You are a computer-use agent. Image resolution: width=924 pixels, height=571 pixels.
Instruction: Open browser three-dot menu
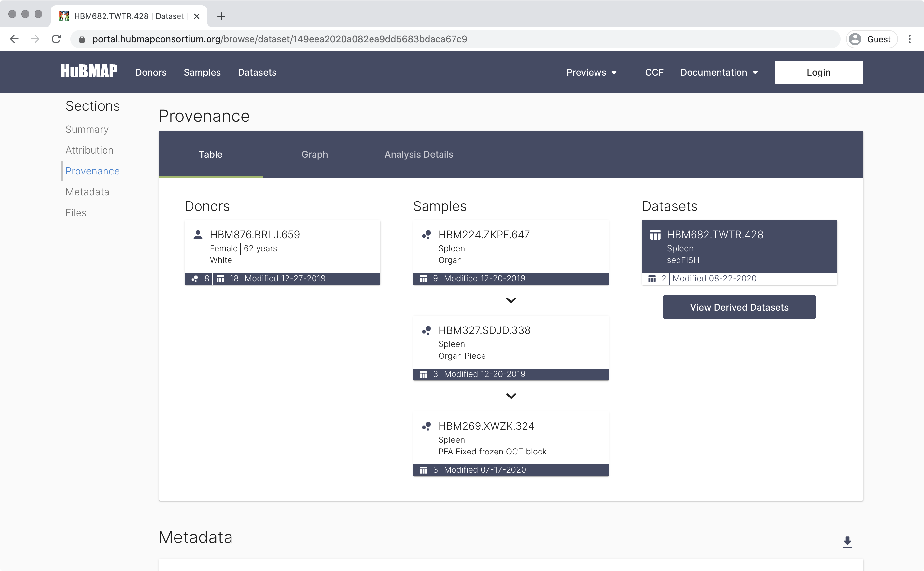click(910, 39)
